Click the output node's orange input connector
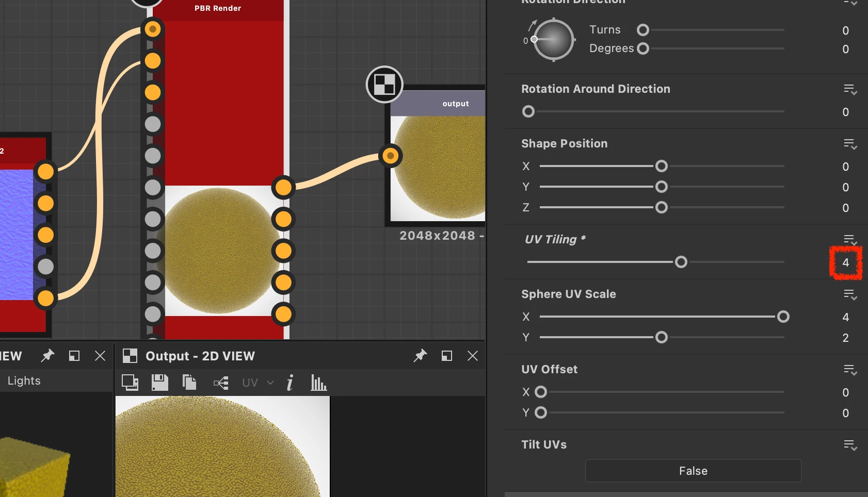 tap(391, 156)
